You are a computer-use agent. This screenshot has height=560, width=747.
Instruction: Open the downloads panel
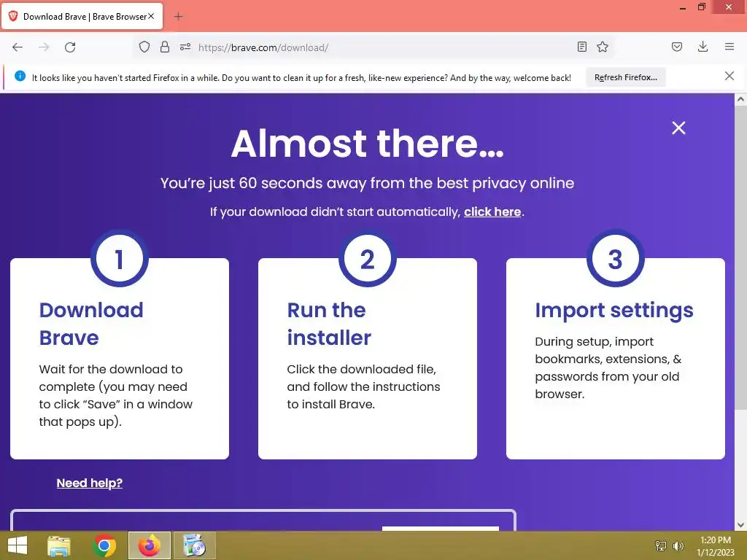(x=703, y=47)
